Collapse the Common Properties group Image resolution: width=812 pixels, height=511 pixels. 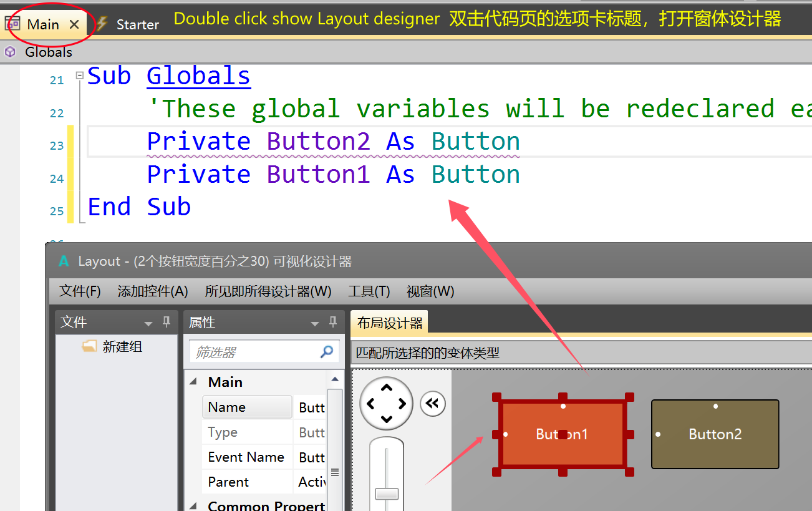tap(193, 506)
